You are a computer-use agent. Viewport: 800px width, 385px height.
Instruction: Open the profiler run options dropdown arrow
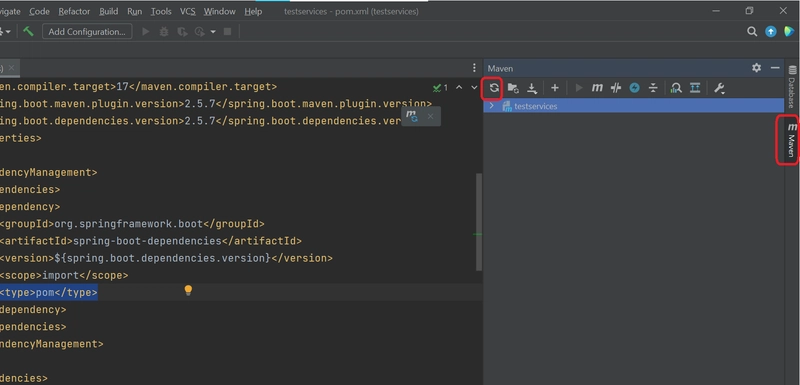point(213,32)
